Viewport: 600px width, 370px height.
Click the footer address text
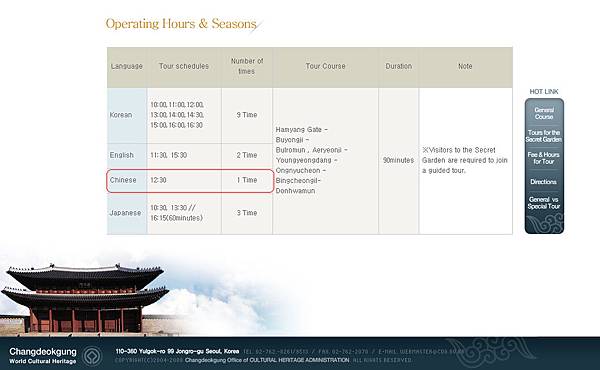pyautogui.click(x=177, y=351)
